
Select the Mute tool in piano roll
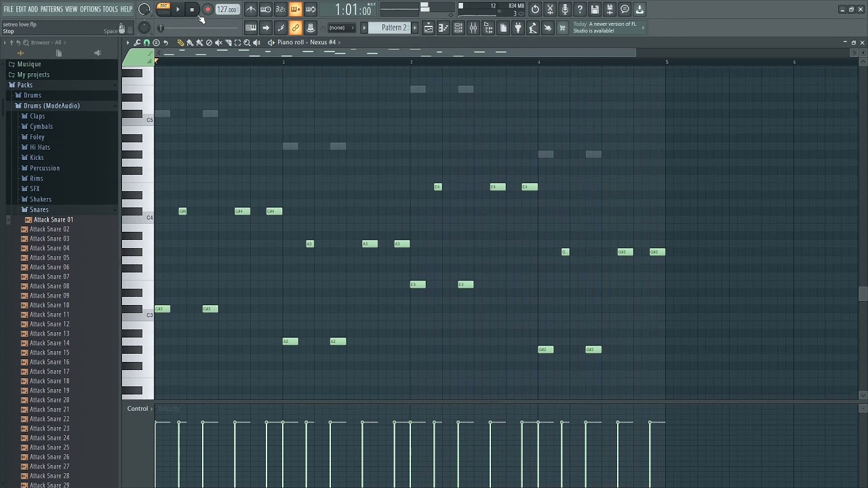[x=218, y=42]
